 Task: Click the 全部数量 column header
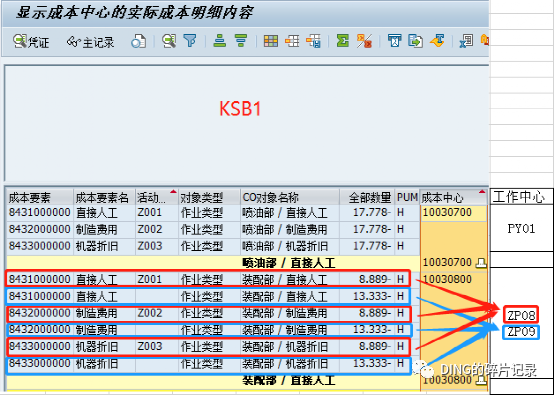(x=367, y=197)
